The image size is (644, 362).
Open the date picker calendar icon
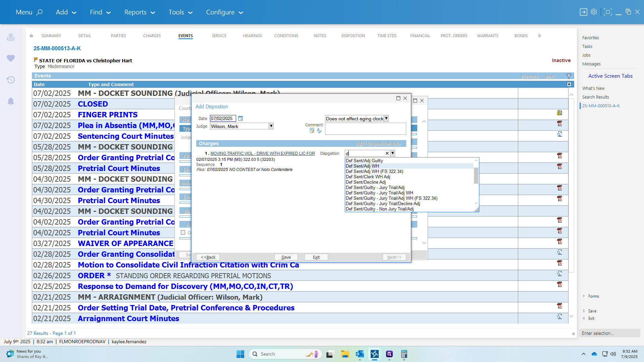click(x=240, y=118)
